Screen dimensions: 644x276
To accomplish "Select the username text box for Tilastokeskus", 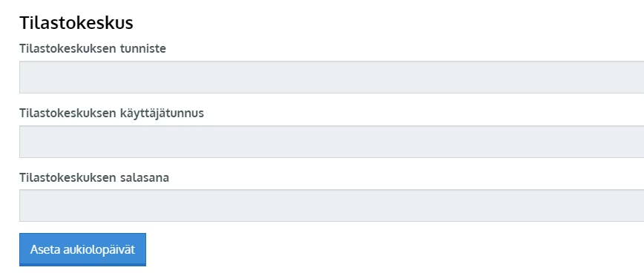I will [332, 142].
